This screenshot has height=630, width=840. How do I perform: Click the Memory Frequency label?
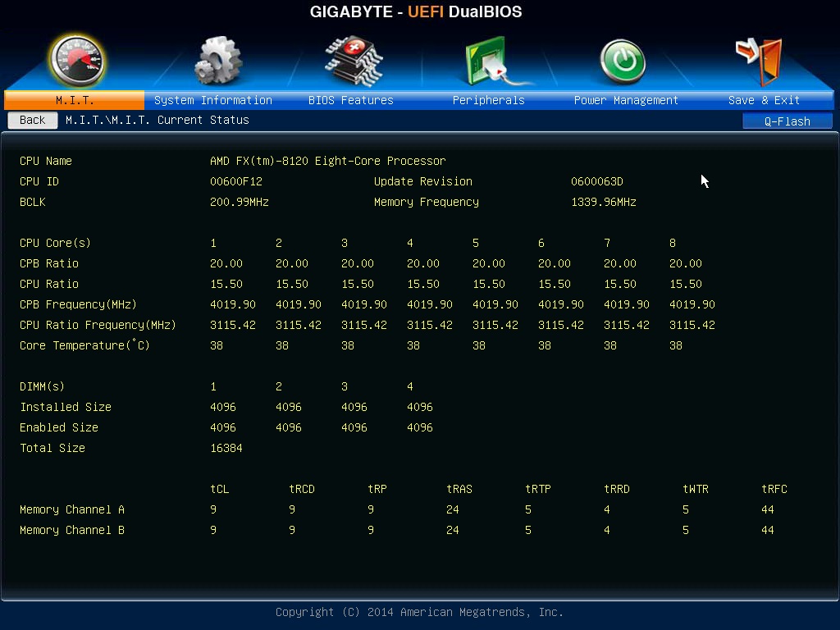(x=427, y=202)
